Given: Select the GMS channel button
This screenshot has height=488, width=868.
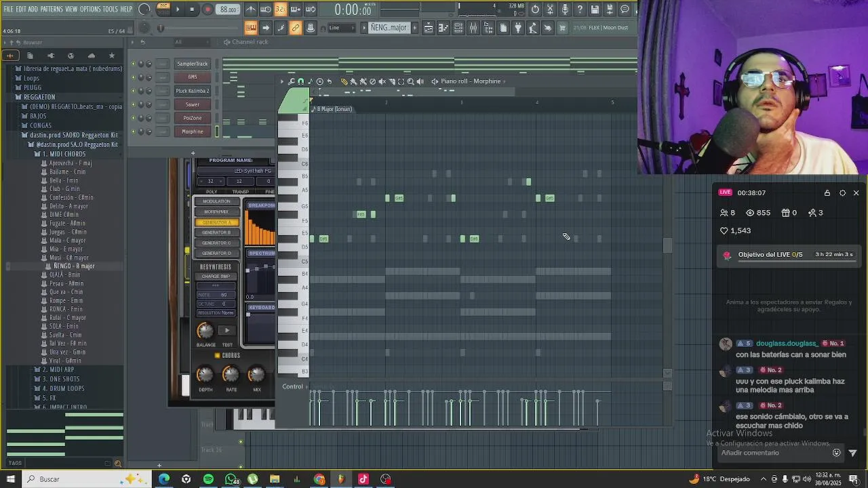Looking at the screenshot, I should [193, 77].
